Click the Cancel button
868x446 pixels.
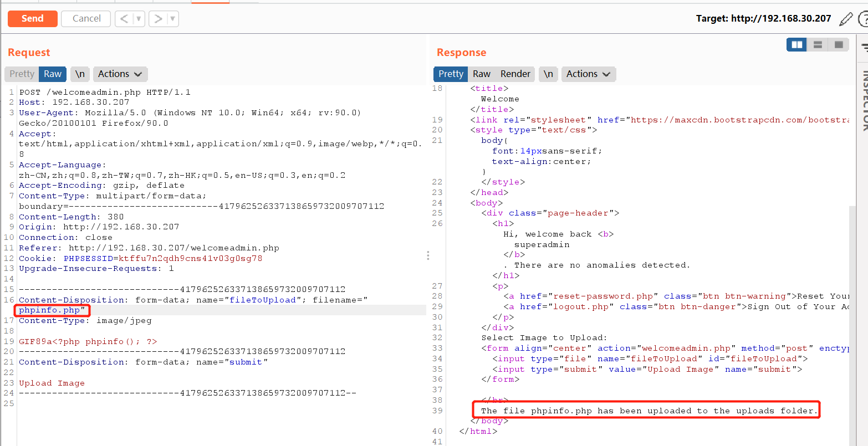coord(86,18)
